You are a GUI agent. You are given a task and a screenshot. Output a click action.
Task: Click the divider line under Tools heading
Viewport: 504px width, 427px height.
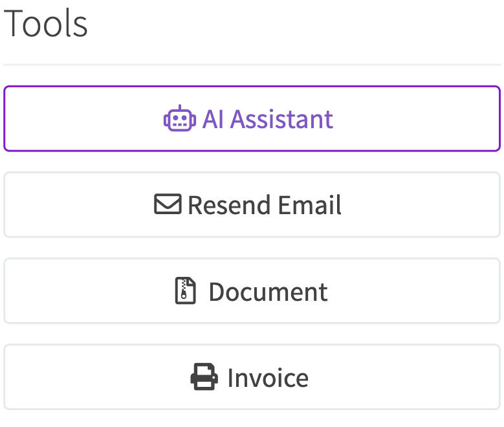(252, 65)
